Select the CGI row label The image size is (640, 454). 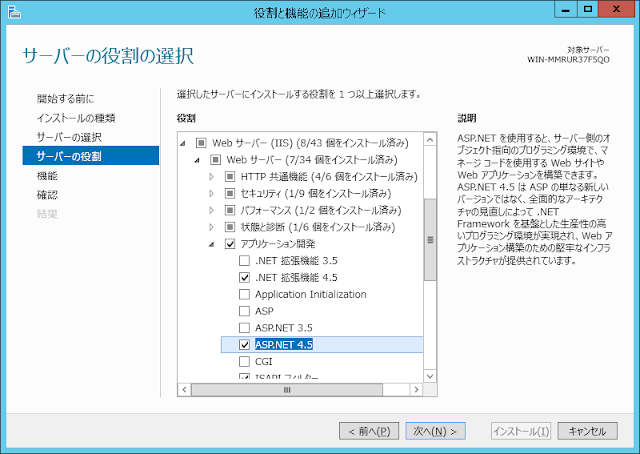pyautogui.click(x=263, y=361)
